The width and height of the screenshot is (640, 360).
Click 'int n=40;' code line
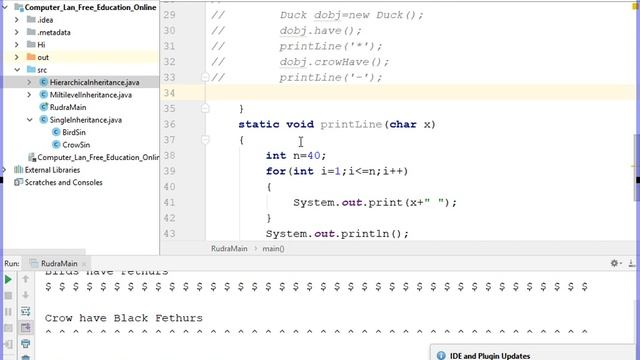point(296,156)
